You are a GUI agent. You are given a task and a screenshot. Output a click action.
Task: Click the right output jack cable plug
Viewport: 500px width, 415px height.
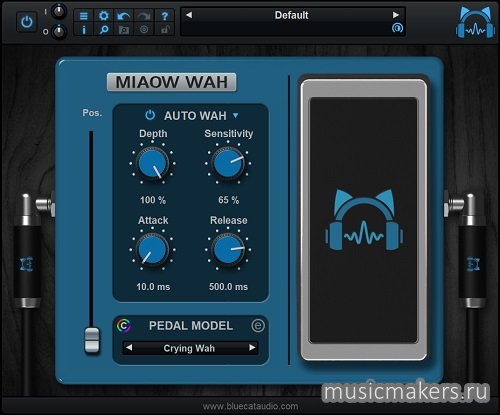[x=468, y=250]
